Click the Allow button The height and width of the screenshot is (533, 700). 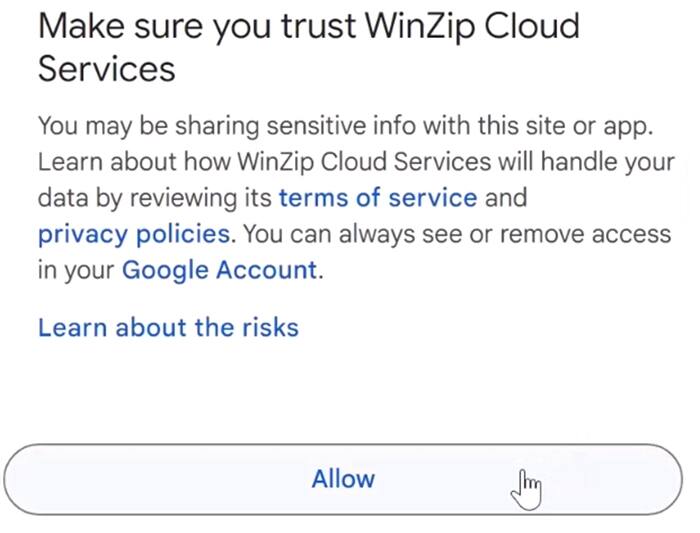(x=343, y=479)
